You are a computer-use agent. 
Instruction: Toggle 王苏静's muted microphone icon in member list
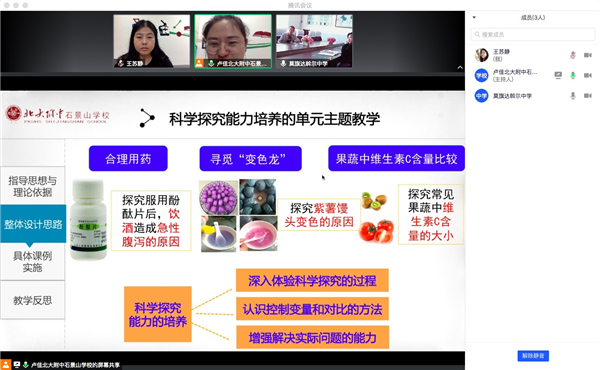coord(572,55)
